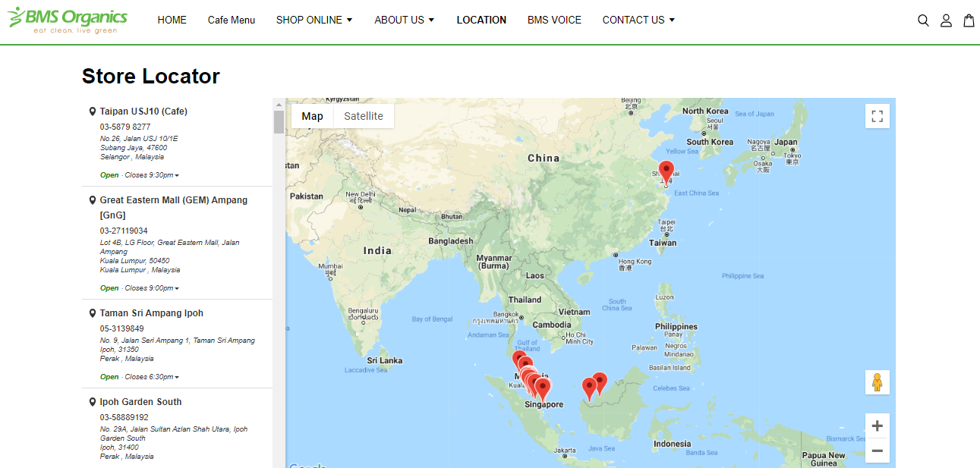Click the Singapore label on map
The width and height of the screenshot is (980, 468).
[x=544, y=404]
